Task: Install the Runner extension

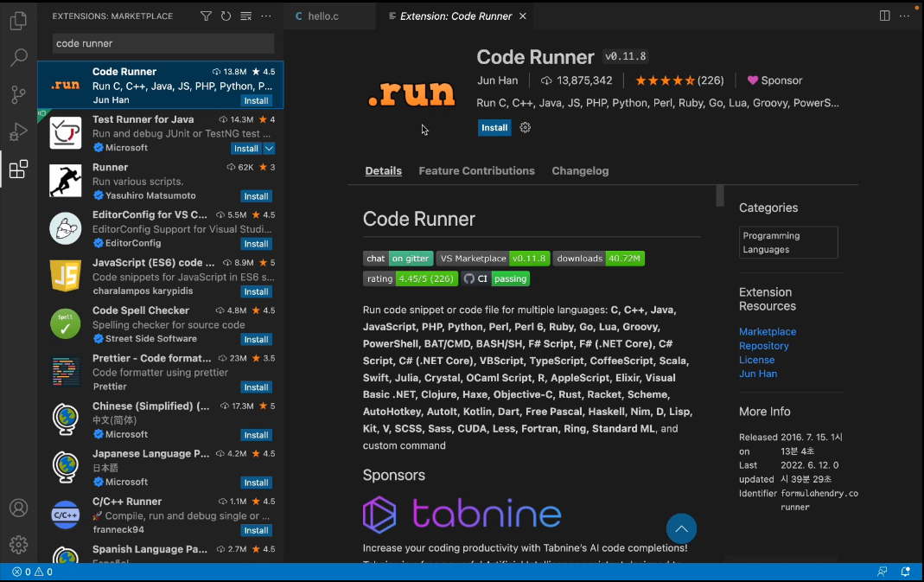Action: click(257, 196)
